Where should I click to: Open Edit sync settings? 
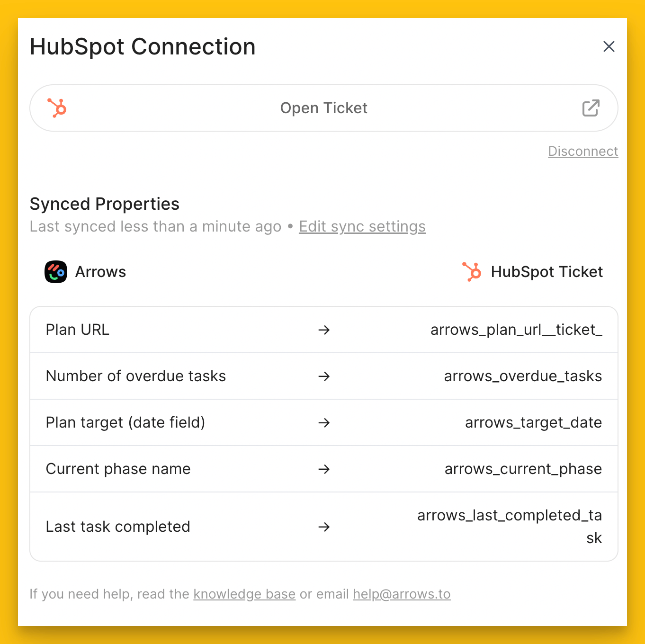click(362, 226)
